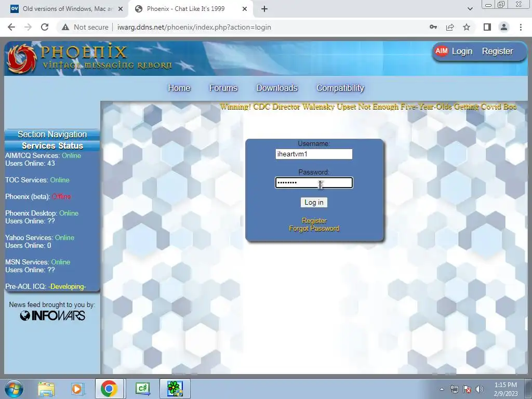This screenshot has width=532, height=399.
Task: Click the Phoenix Desktop status text
Action: point(42,213)
